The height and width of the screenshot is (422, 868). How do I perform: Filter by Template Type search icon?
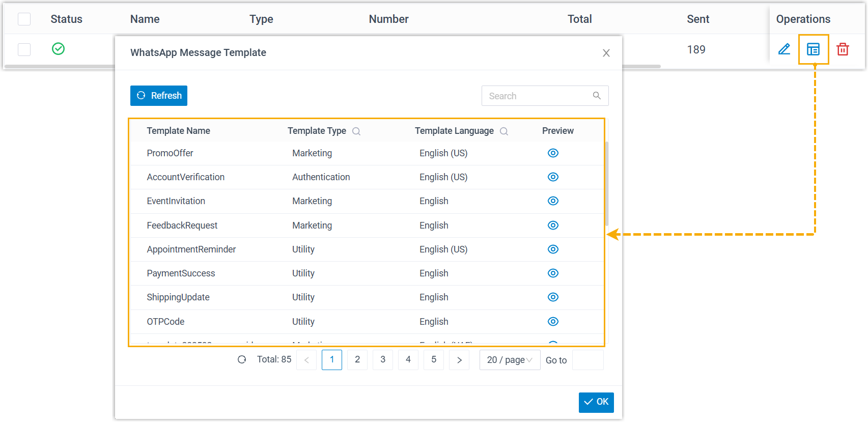356,131
